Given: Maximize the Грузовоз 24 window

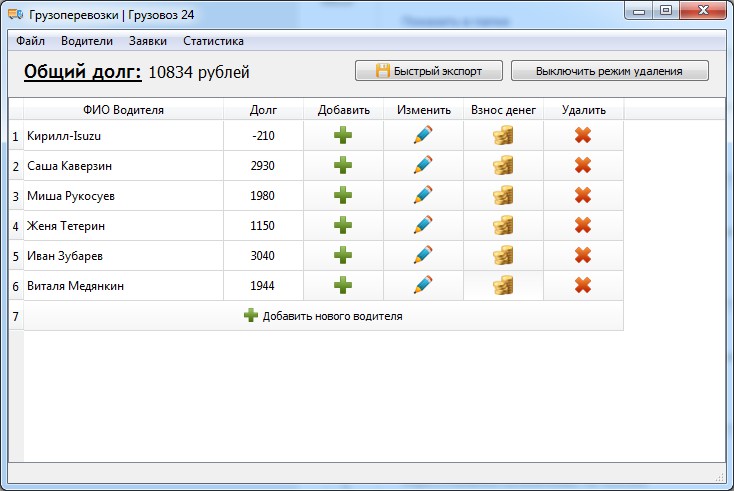Looking at the screenshot, I should click(x=666, y=11).
